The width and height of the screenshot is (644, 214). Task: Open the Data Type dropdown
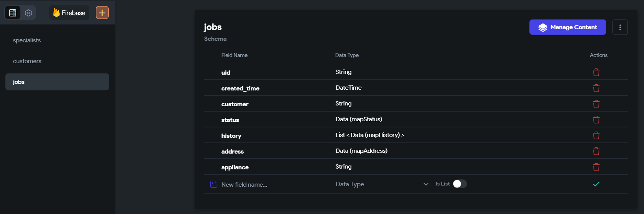click(x=381, y=184)
